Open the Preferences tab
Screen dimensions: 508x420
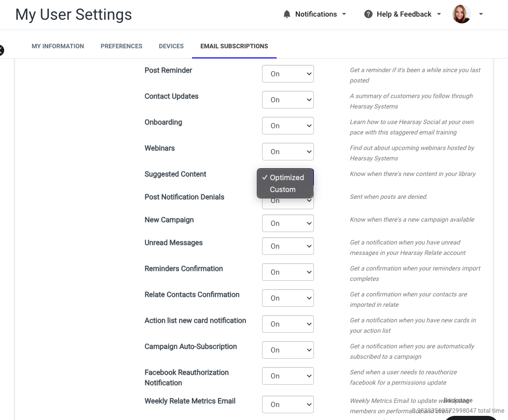121,46
